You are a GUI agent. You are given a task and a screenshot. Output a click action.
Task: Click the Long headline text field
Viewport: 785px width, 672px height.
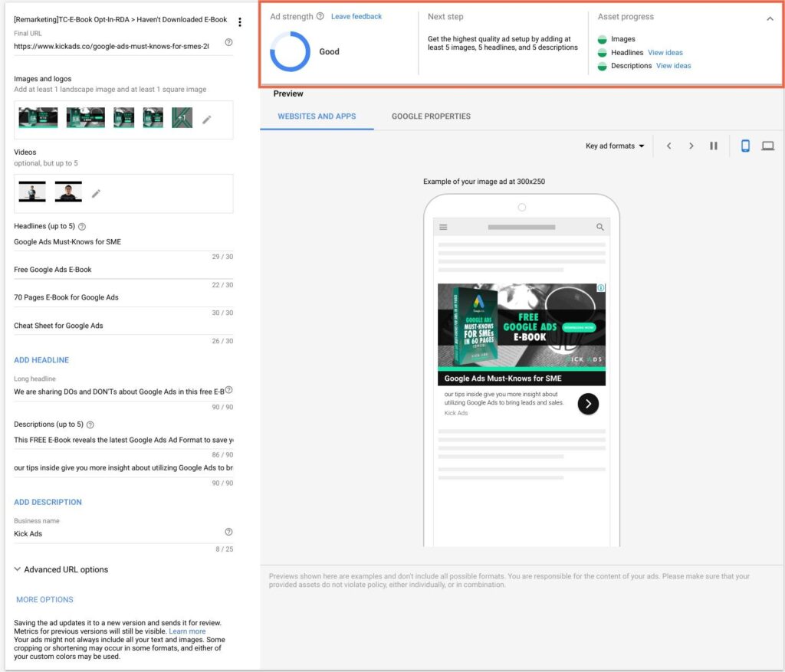pyautogui.click(x=119, y=392)
